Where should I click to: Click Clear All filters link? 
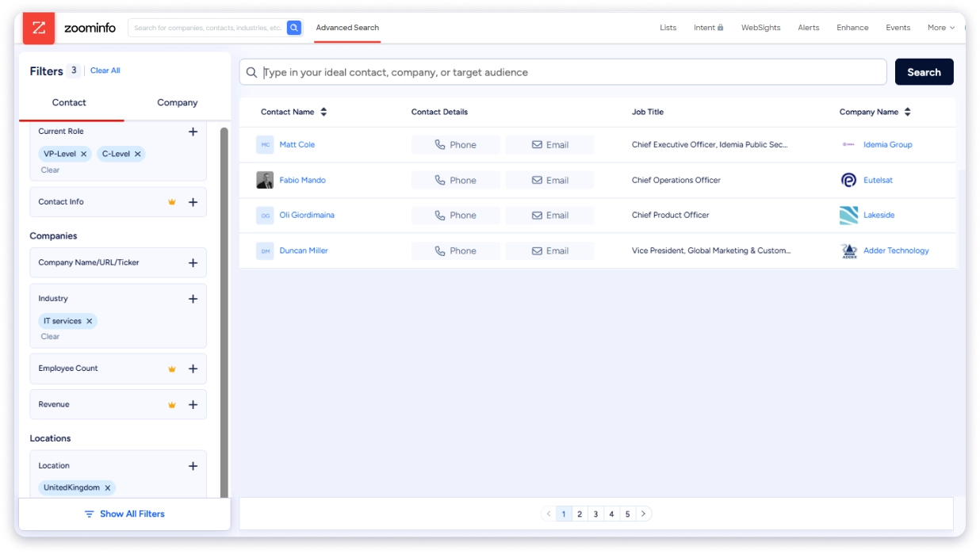point(105,71)
